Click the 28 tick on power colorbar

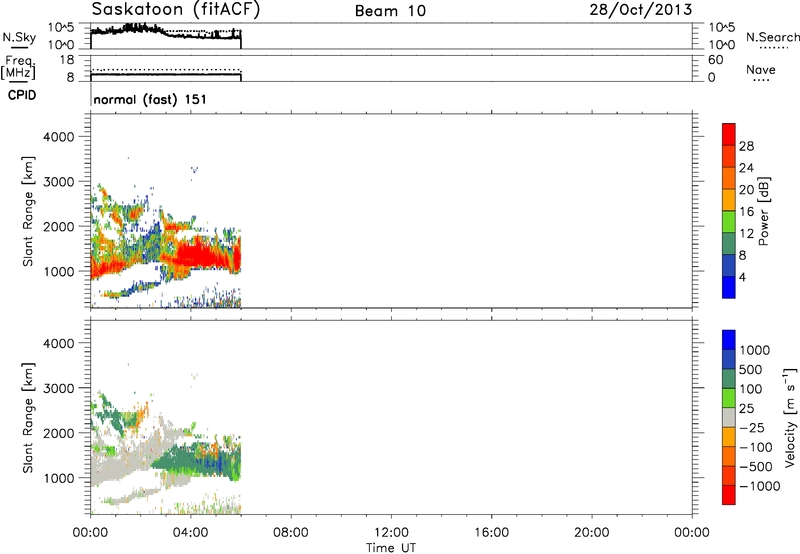746,146
